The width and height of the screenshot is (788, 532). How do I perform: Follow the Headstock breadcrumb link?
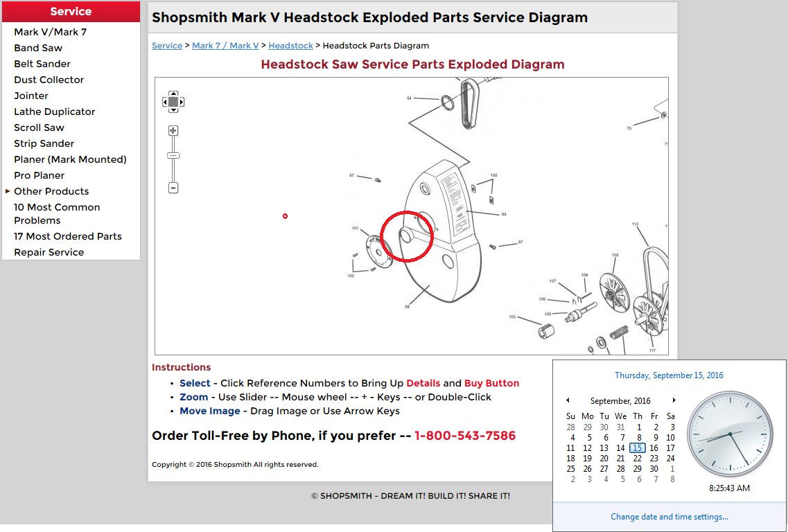(290, 46)
